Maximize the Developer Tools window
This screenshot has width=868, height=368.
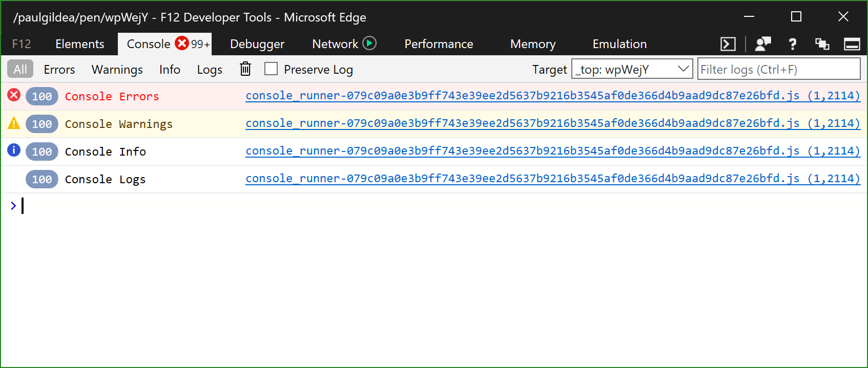click(x=796, y=17)
